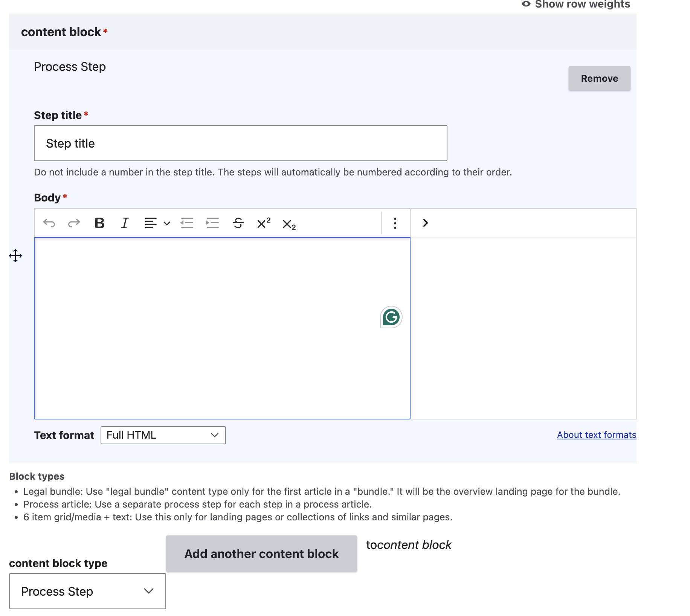
Task: Toggle italic formatting in Body editor
Action: point(125,223)
